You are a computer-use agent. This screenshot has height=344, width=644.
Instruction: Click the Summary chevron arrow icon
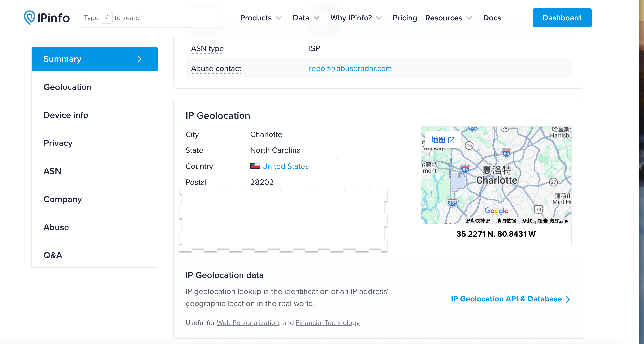click(x=140, y=59)
